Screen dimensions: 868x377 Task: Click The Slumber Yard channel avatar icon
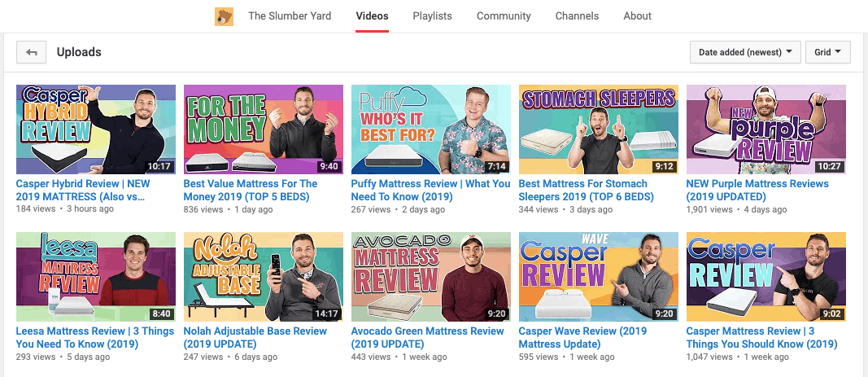(x=224, y=16)
